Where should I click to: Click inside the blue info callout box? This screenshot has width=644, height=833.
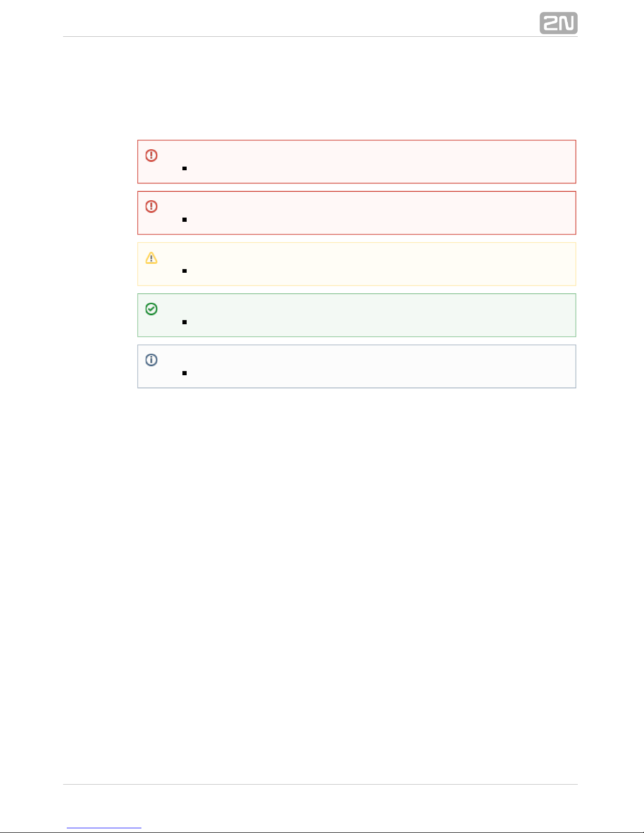tap(368, 366)
